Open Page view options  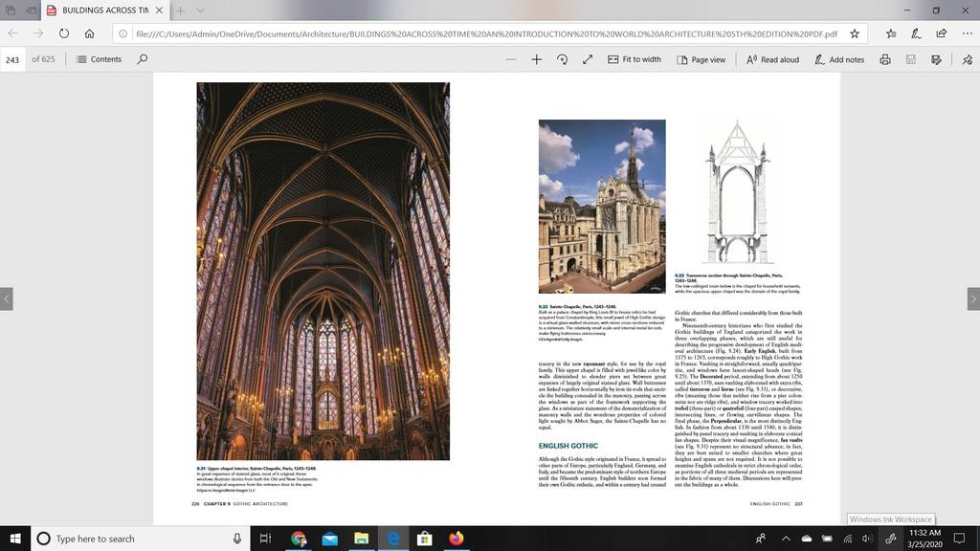point(701,59)
